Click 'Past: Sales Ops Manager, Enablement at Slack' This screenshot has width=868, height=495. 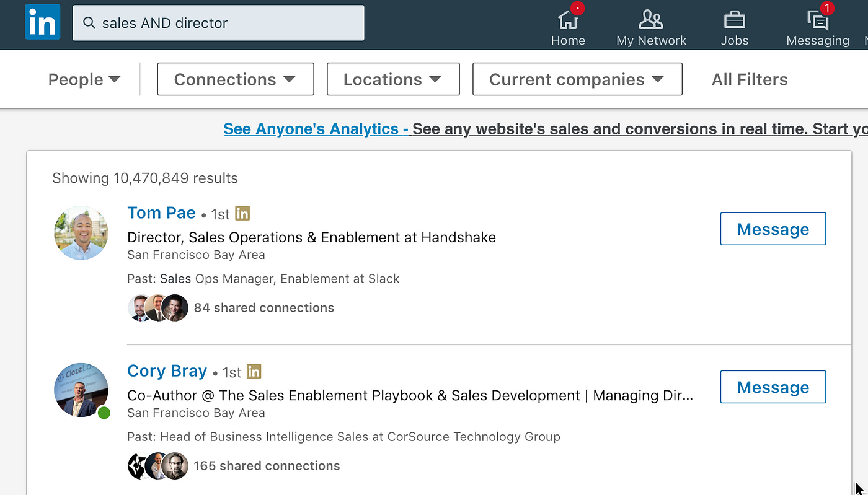tap(263, 279)
